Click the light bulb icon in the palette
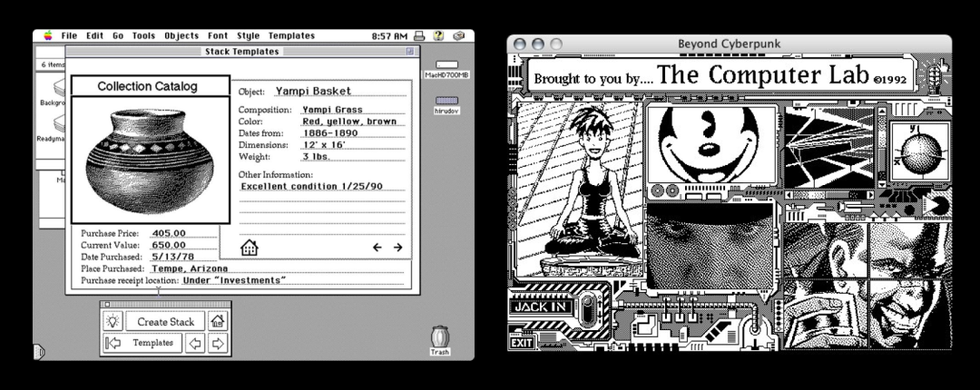This screenshot has width=980, height=390. pyautogui.click(x=113, y=321)
